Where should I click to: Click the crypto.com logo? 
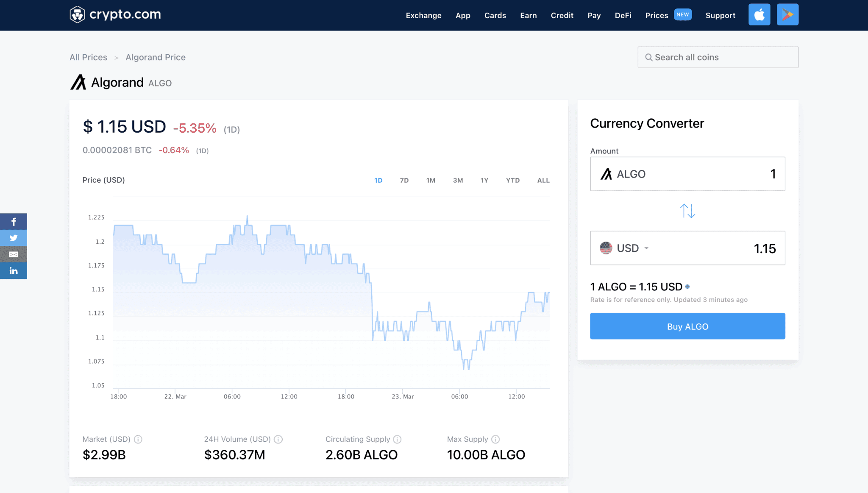115,14
